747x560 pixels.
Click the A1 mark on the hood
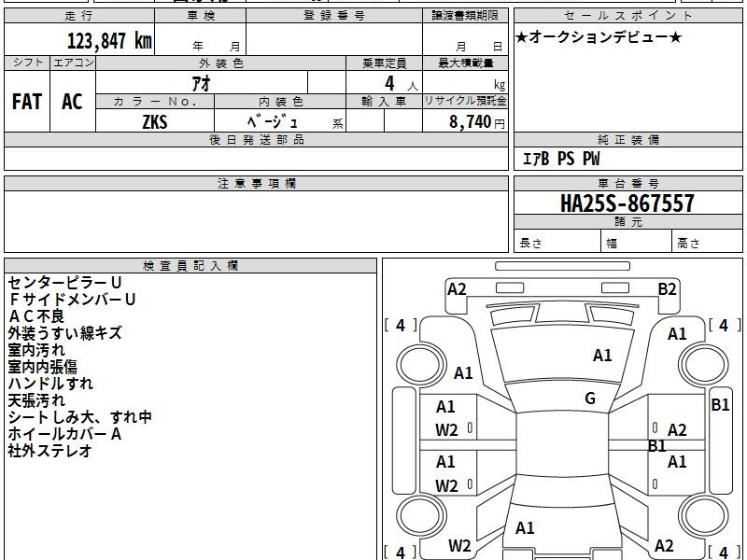click(x=602, y=356)
